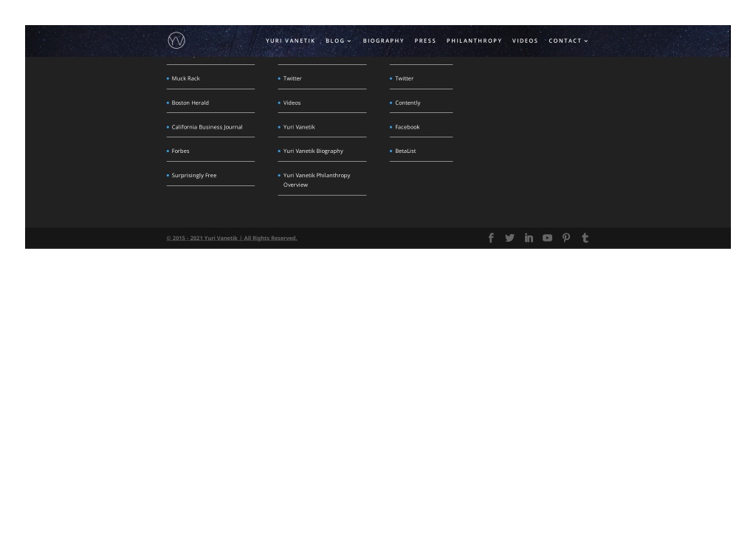Viewport: 756px width, 537px height.
Task: Open the Surprisingly Free link
Action: click(194, 175)
